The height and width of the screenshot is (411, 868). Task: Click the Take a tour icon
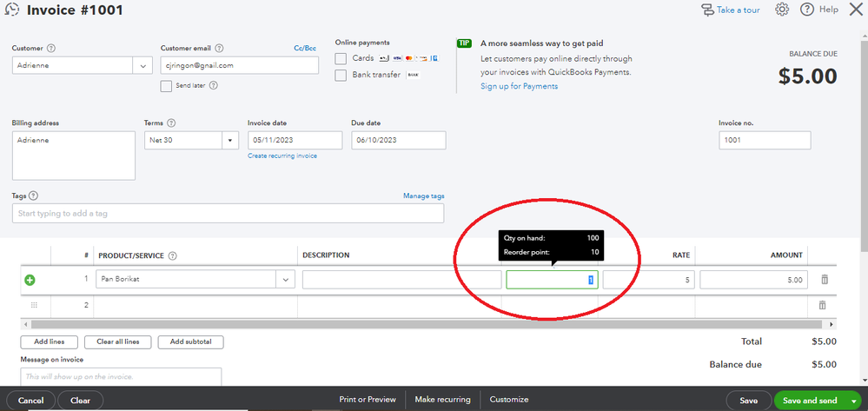[707, 10]
